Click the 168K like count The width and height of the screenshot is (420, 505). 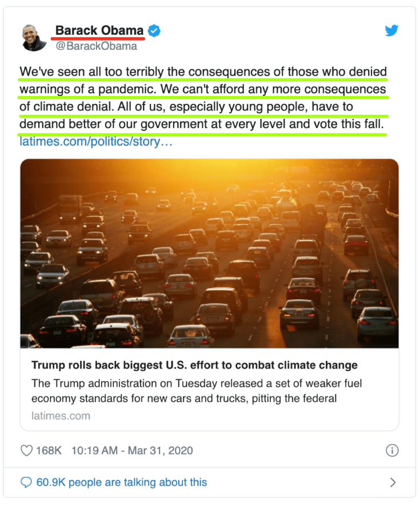[49, 450]
